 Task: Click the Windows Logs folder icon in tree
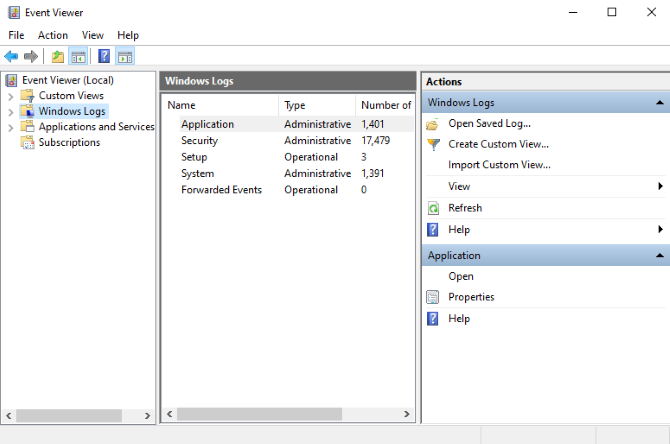(x=28, y=111)
